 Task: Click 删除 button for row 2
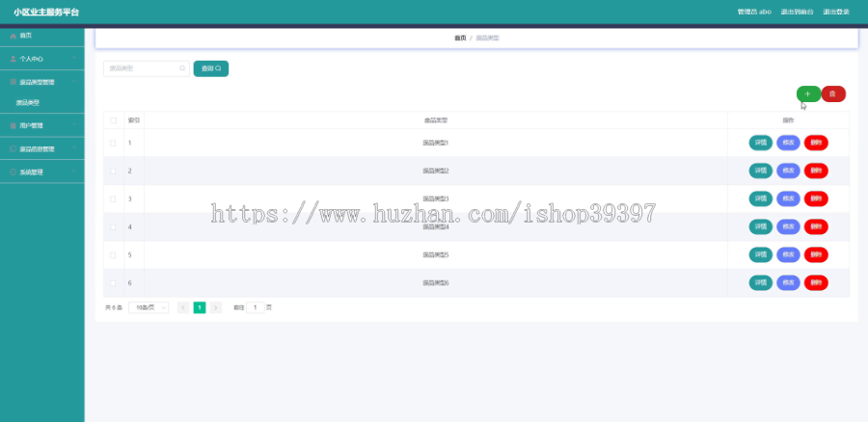click(816, 171)
